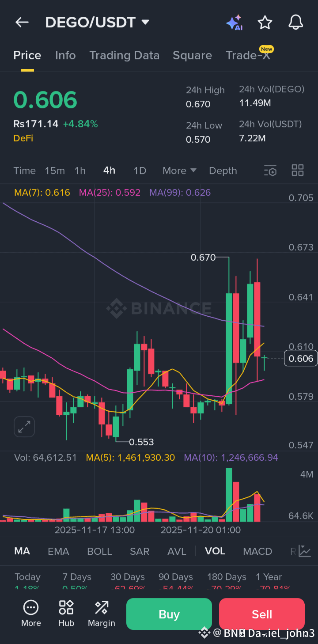Tap the 0.670 high marker on chart
The image size is (318, 644).
pos(203,257)
